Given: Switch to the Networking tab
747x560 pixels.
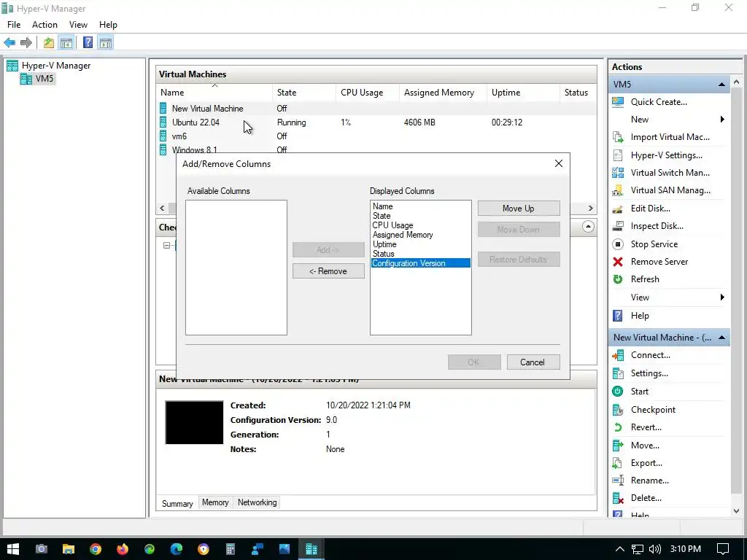Looking at the screenshot, I should [x=258, y=502].
